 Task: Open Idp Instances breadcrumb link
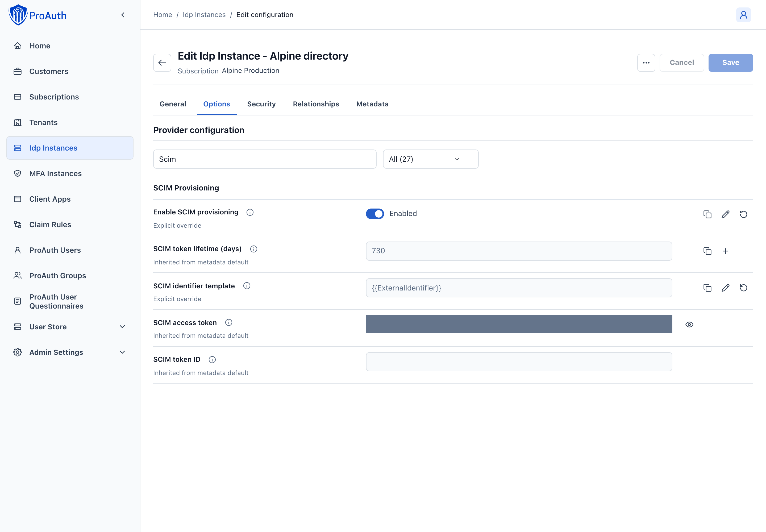tap(204, 15)
